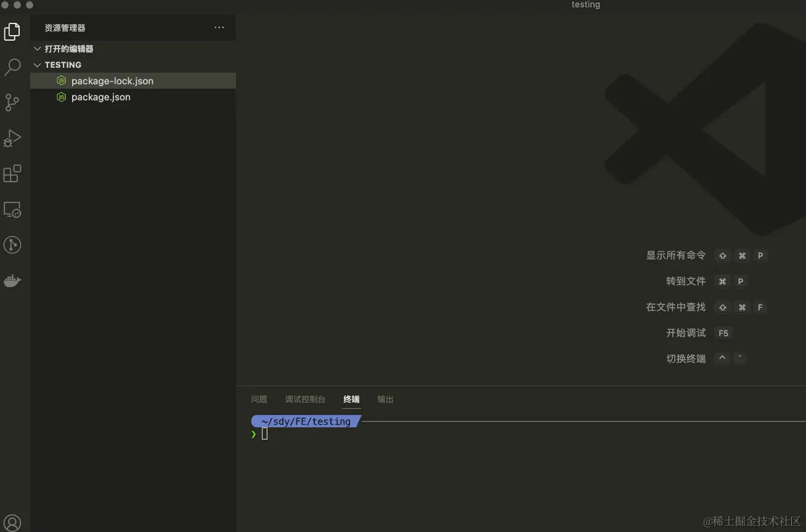This screenshot has height=532, width=806.
Task: Open the Source Control view
Action: [12, 103]
